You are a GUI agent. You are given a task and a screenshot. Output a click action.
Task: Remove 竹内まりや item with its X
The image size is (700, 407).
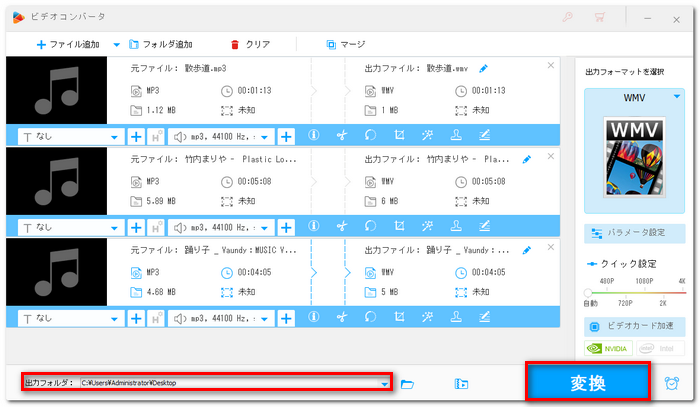pos(550,156)
